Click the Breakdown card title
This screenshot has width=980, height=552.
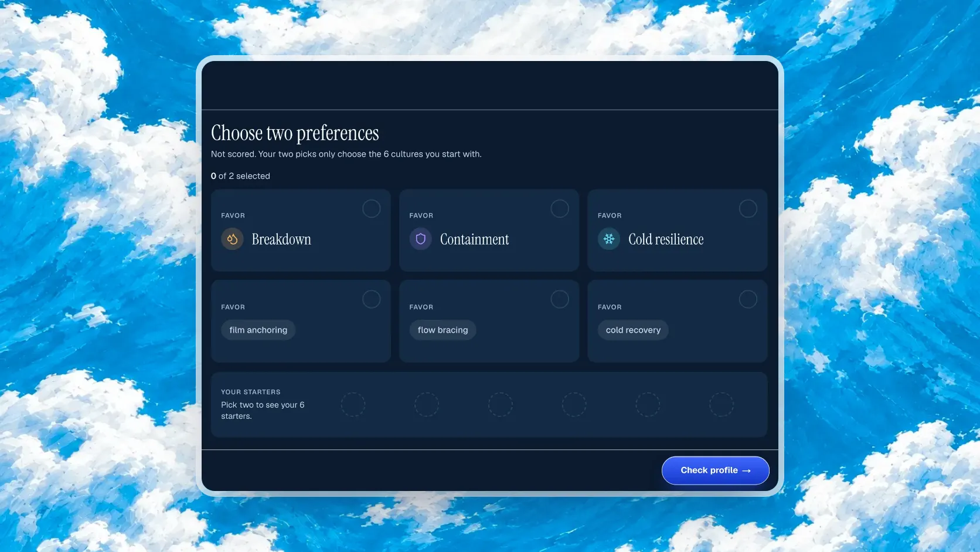pyautogui.click(x=281, y=239)
